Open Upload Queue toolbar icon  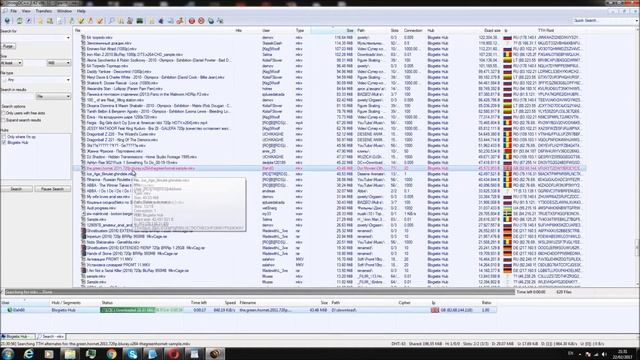pyautogui.click(x=90, y=20)
